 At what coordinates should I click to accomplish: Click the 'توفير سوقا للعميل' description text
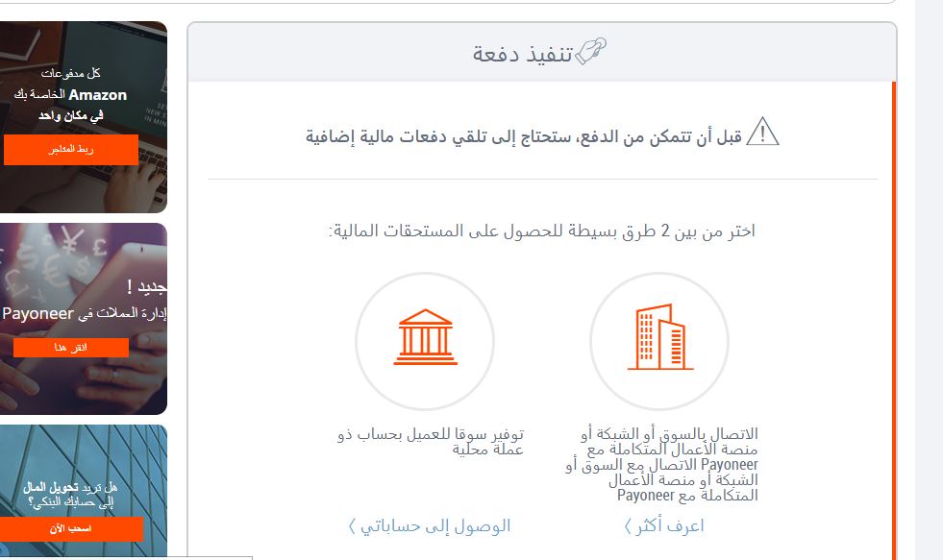click(x=431, y=442)
